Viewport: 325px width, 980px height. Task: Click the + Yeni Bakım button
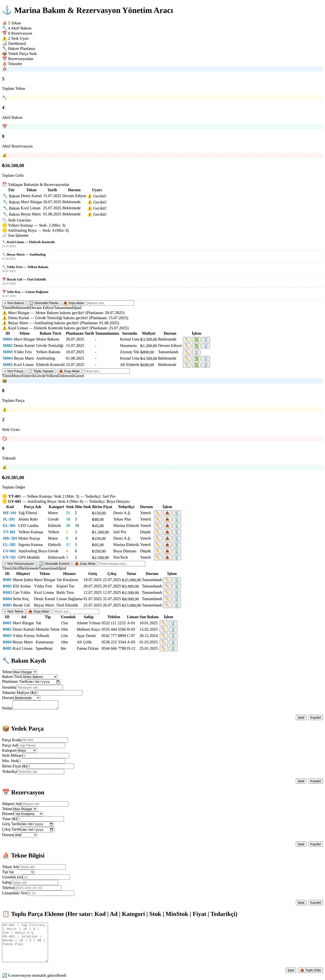pyautogui.click(x=14, y=303)
